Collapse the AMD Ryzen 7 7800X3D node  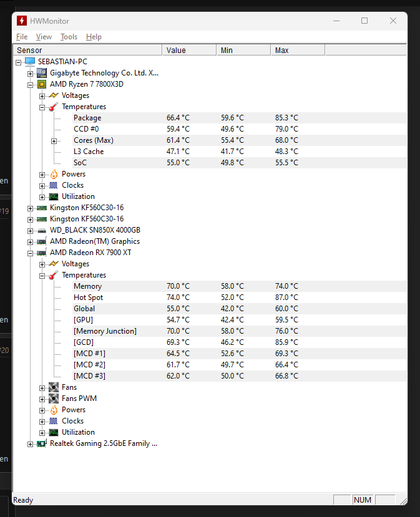click(x=31, y=85)
